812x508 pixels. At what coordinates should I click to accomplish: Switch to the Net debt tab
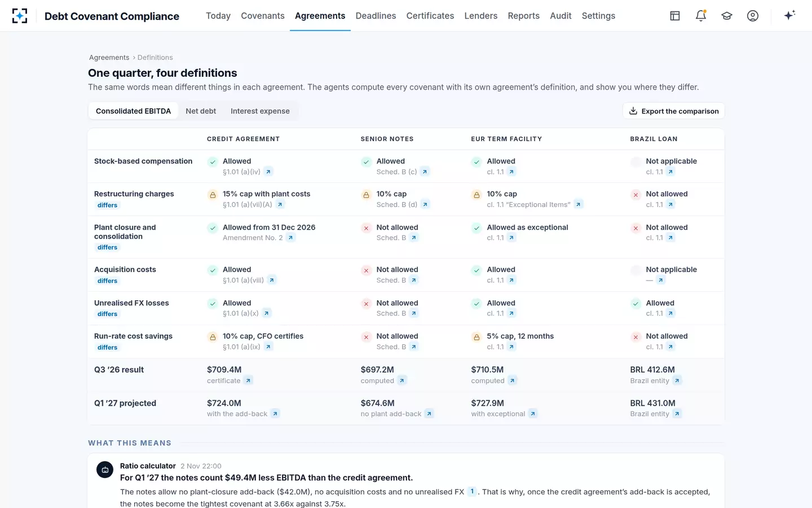pos(201,111)
